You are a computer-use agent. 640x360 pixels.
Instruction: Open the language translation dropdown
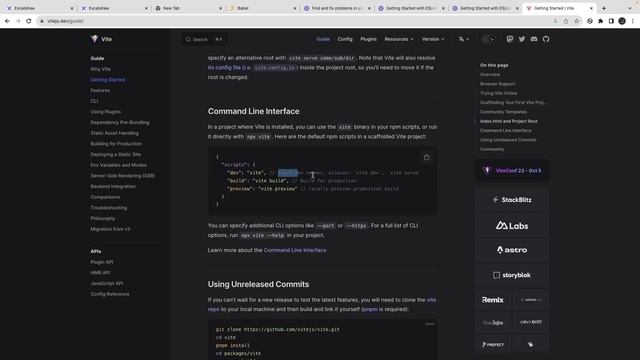464,39
